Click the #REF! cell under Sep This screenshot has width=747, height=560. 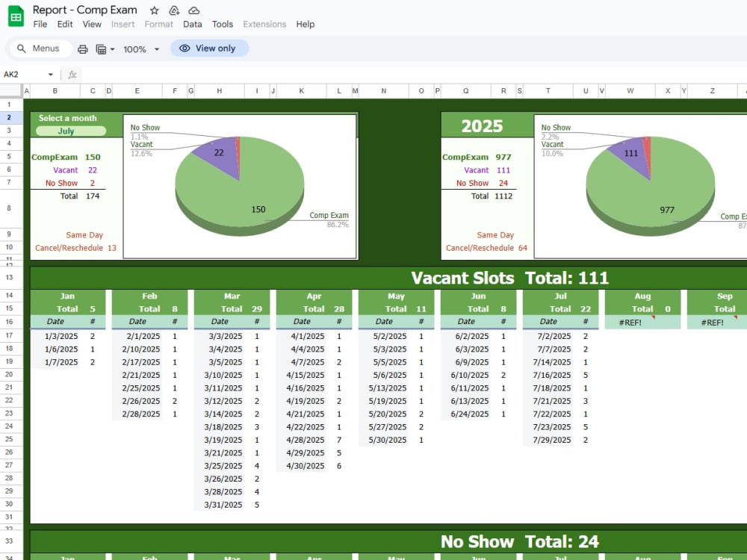point(712,323)
